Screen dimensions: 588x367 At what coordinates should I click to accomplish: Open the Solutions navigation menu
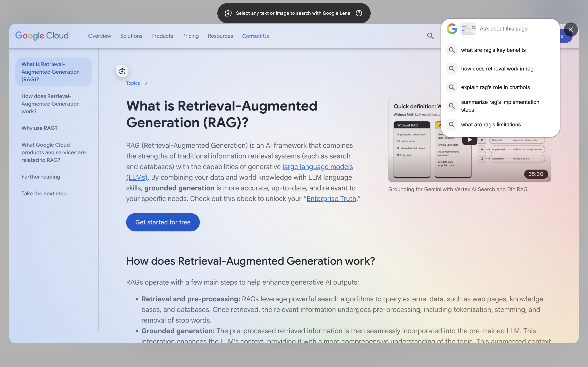[x=131, y=36]
